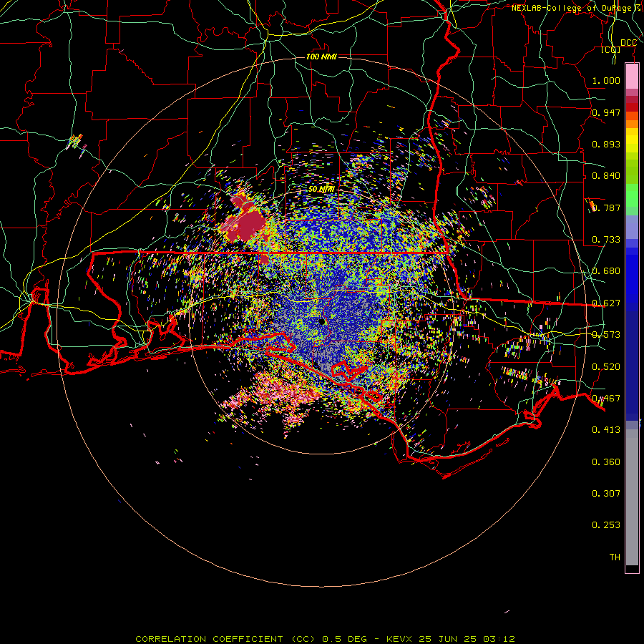Image resolution: width=644 pixels, height=644 pixels.
Task: Click the bright green swatch in the color bar
Action: (x=632, y=195)
